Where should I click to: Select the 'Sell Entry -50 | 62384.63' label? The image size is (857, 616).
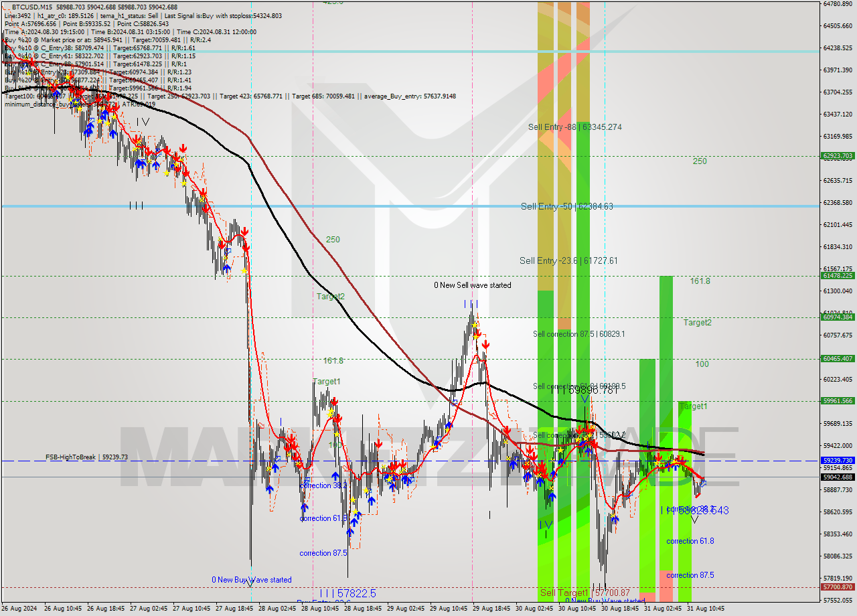pyautogui.click(x=567, y=206)
